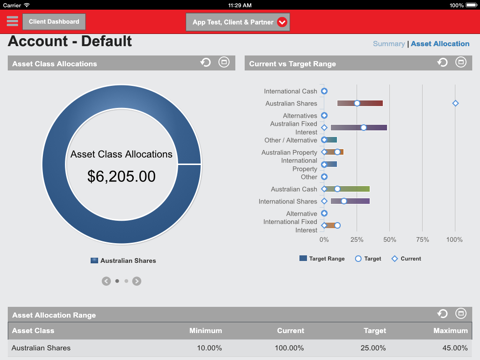480x360 pixels.
Task: Click the Client Dashboard button
Action: point(54,22)
